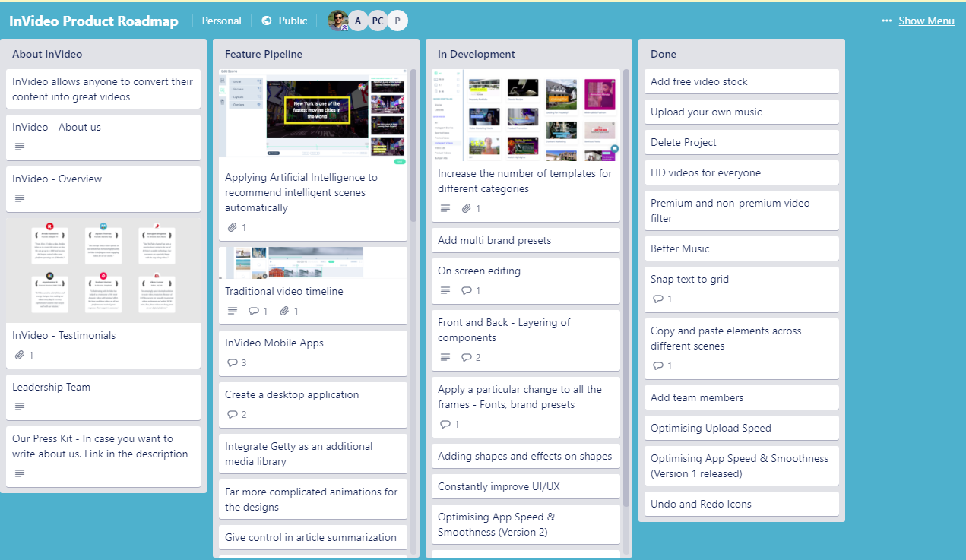Image resolution: width=966 pixels, height=560 pixels.
Task: Click 'Done' list header
Action: (664, 54)
